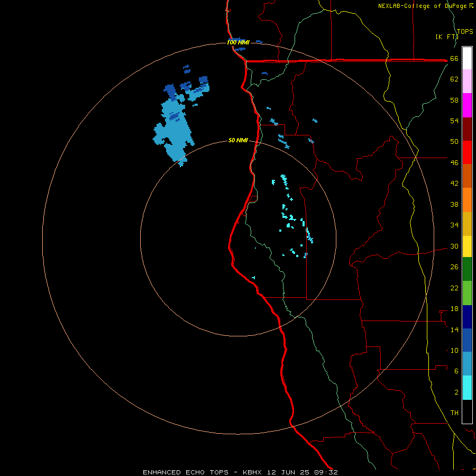This screenshot has width=476, height=476.
Task: Click the bright red 50 kft legend swatch
Action: tap(467, 152)
